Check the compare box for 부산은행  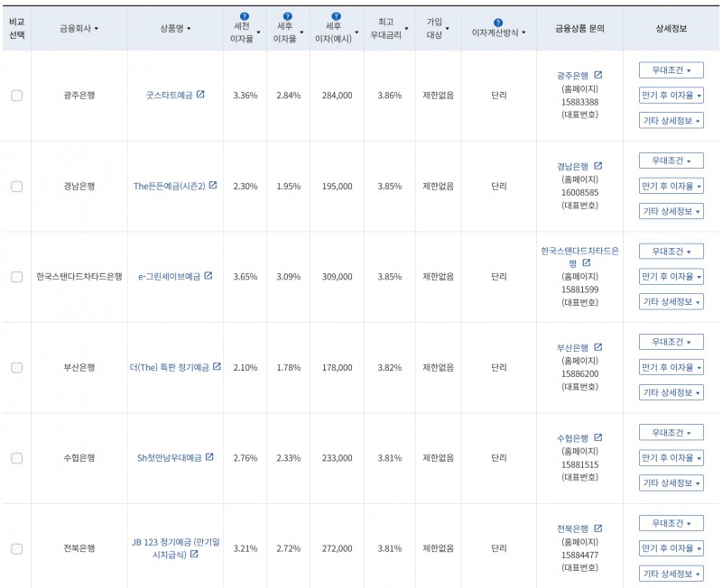click(16, 368)
